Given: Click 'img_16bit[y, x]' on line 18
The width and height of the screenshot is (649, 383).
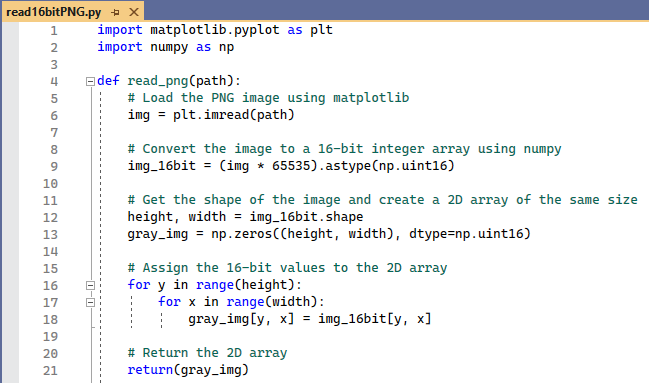Looking at the screenshot, I should pos(375,319).
